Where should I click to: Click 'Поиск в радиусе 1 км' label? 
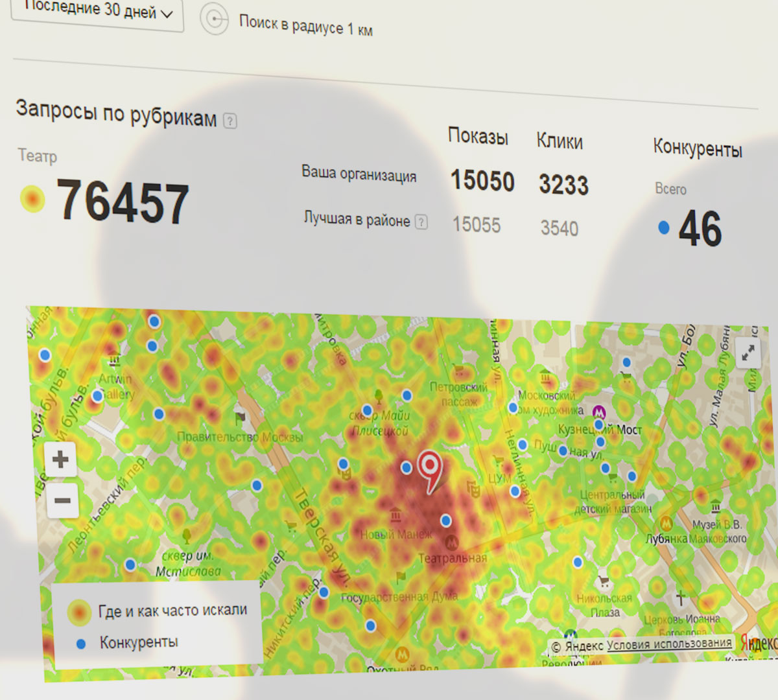[305, 26]
